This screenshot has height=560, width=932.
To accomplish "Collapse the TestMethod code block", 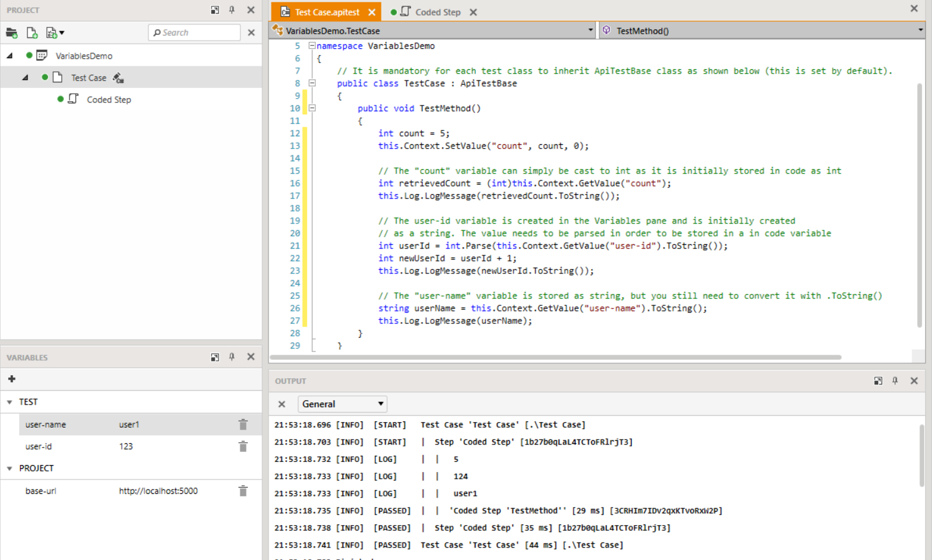I will (312, 108).
